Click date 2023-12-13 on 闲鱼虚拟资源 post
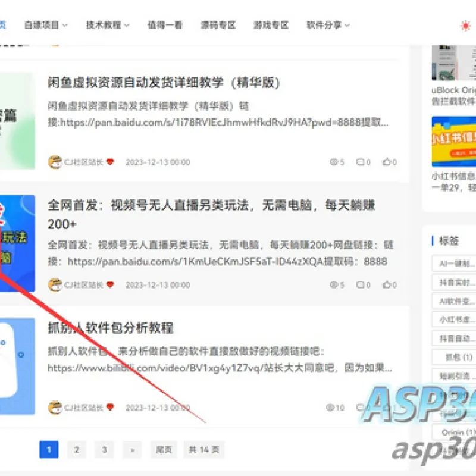 pyautogui.click(x=158, y=162)
